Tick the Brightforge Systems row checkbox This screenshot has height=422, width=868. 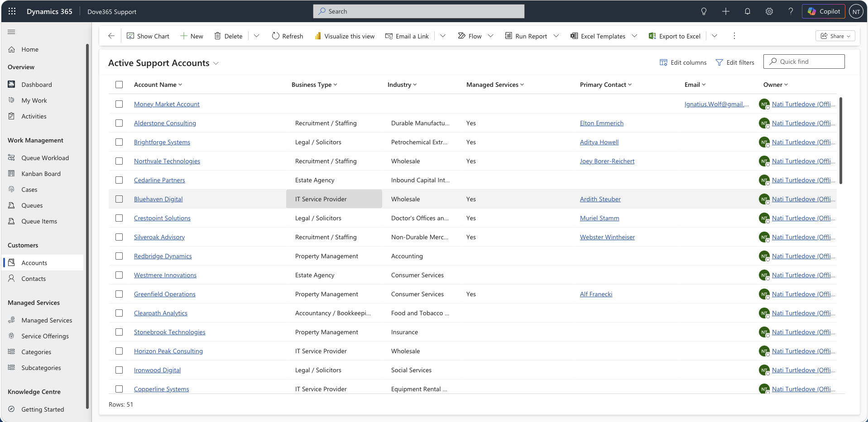[x=119, y=142]
